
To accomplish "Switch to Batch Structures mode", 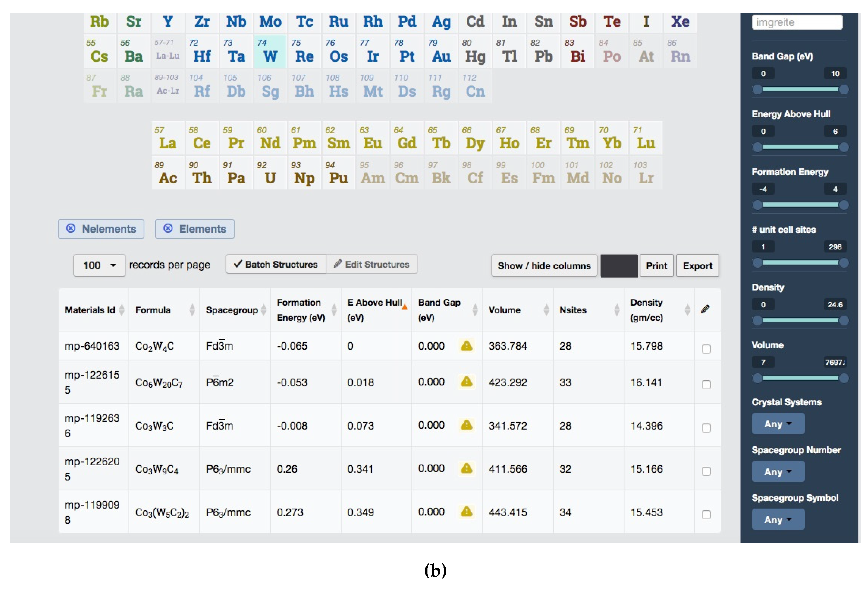I will [276, 264].
